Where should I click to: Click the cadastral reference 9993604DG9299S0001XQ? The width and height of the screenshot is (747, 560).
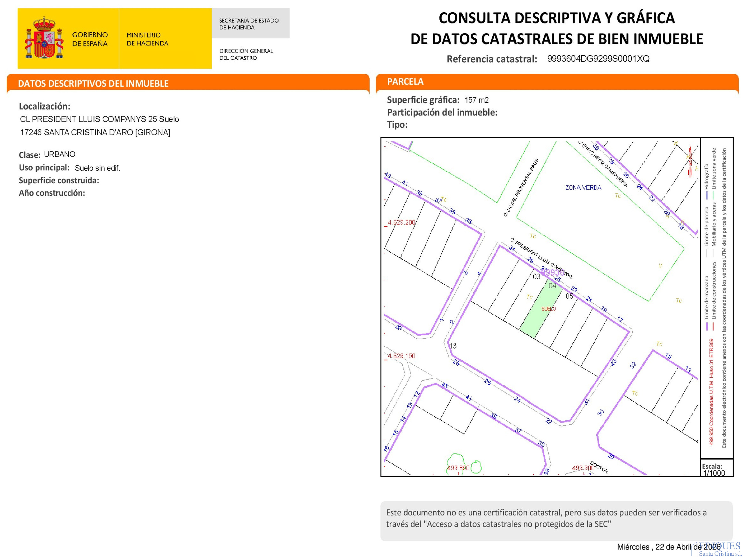(598, 59)
